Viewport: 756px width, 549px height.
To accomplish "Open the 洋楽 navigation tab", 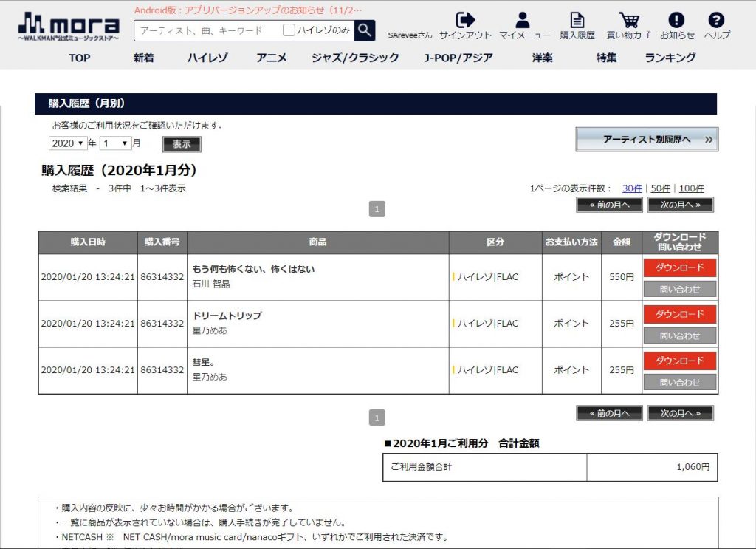I will (x=543, y=58).
